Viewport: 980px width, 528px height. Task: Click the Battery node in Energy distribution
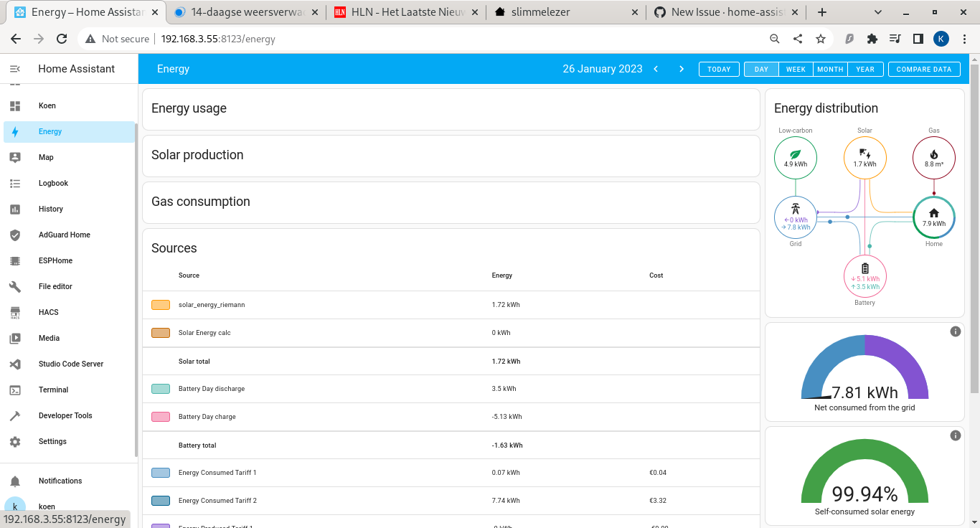pos(864,276)
